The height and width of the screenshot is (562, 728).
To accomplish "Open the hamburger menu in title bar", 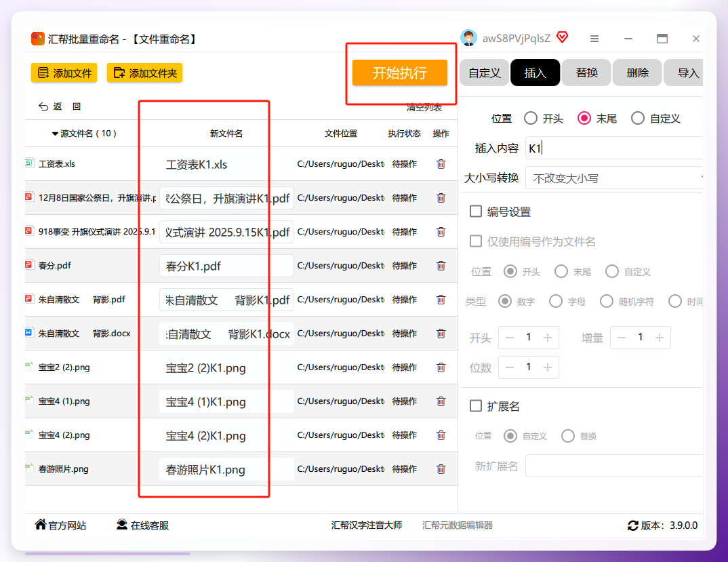I will (594, 39).
